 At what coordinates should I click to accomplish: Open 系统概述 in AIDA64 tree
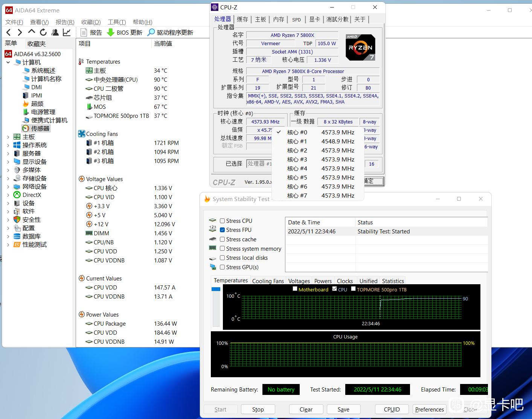pyautogui.click(x=43, y=70)
